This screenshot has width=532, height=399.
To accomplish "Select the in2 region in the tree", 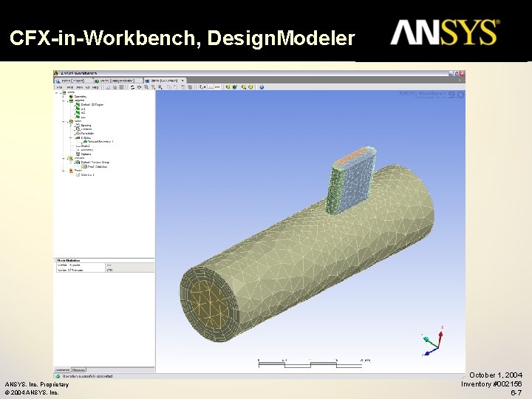I will pos(83,112).
